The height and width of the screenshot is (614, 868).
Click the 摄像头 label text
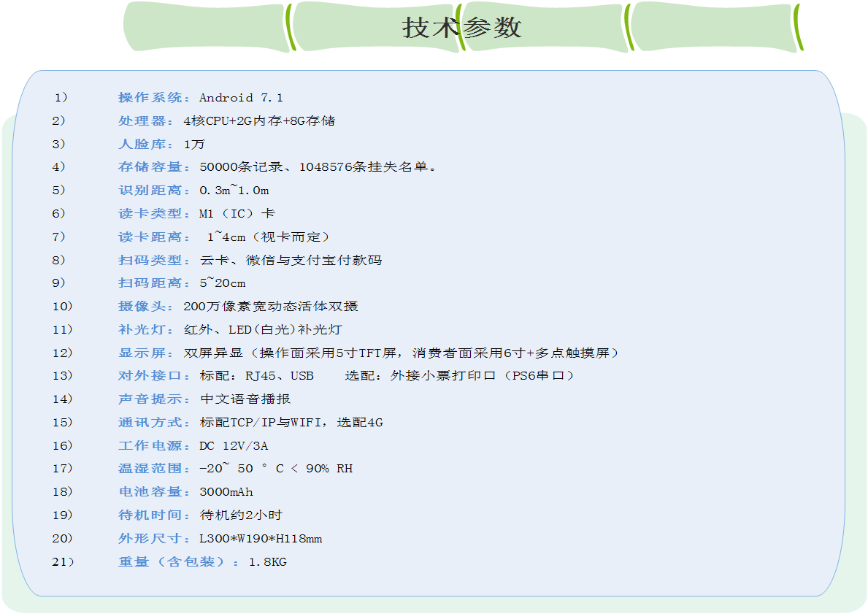(142, 306)
